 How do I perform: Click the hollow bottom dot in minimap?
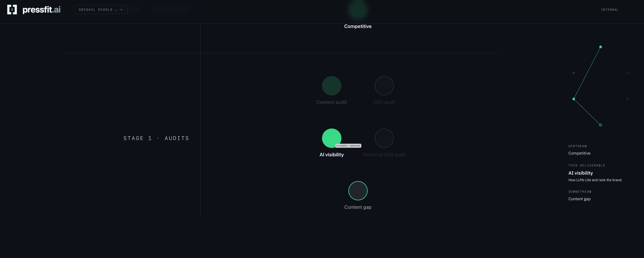pyautogui.click(x=601, y=125)
